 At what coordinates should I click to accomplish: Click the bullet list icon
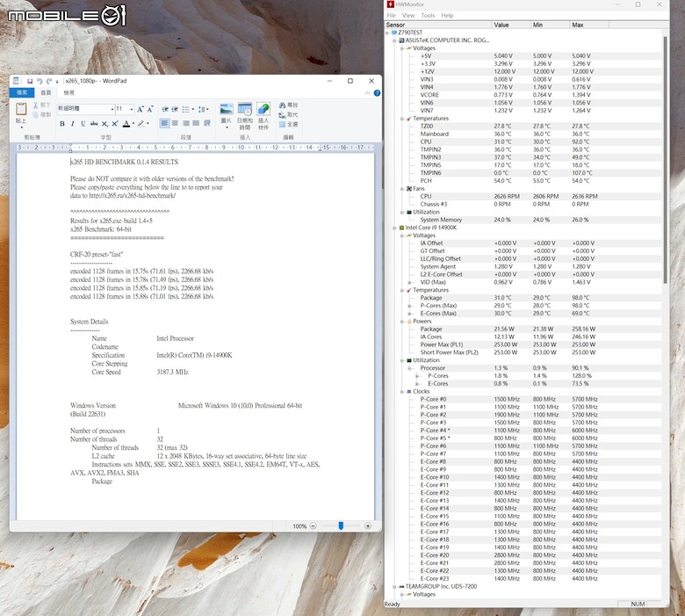[x=186, y=109]
